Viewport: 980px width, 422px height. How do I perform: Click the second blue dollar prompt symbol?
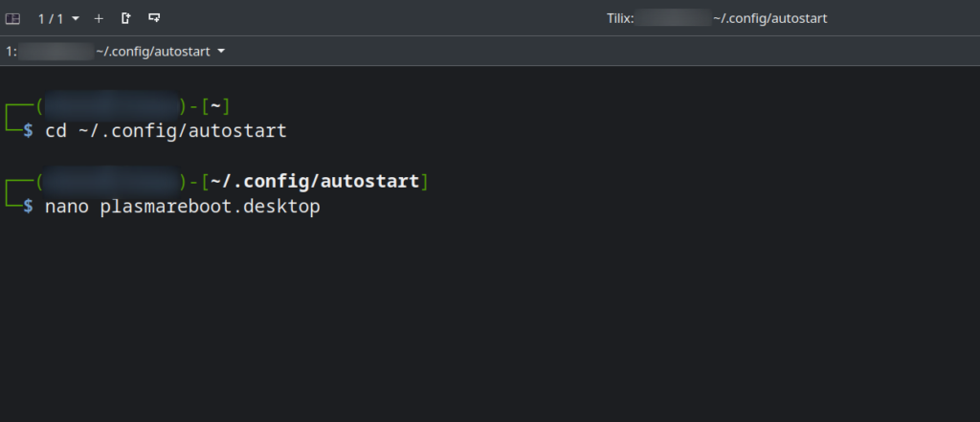coord(28,207)
